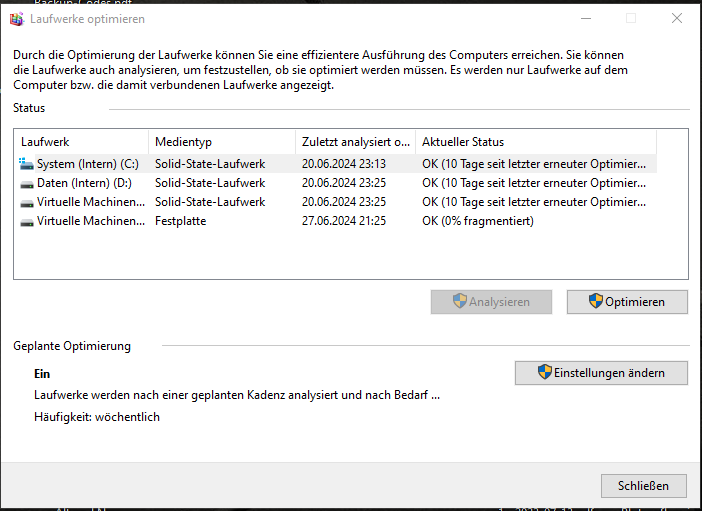The height and width of the screenshot is (511, 702).
Task: Close the Laufwerke optimieren window
Action: click(x=677, y=18)
